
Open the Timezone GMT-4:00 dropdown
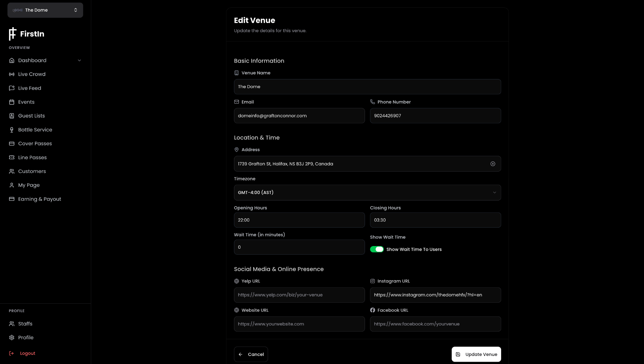tap(367, 193)
